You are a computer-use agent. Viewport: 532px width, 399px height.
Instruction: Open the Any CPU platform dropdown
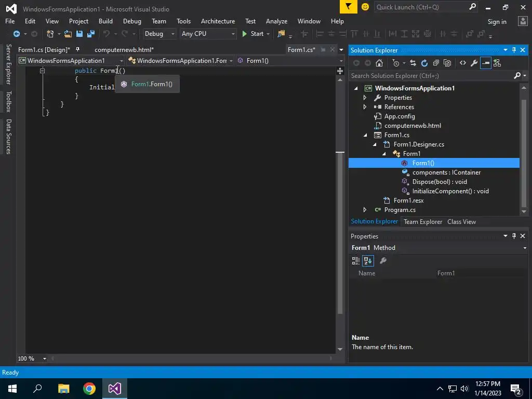point(208,34)
